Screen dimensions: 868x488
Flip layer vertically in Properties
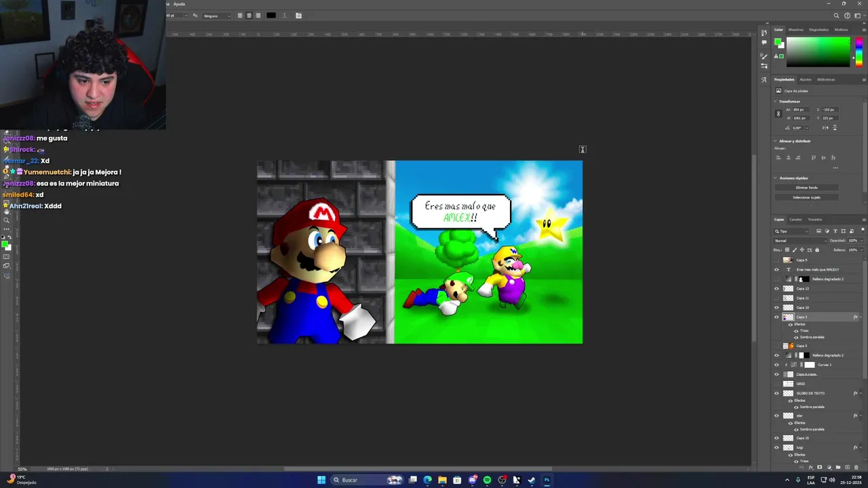tap(835, 127)
